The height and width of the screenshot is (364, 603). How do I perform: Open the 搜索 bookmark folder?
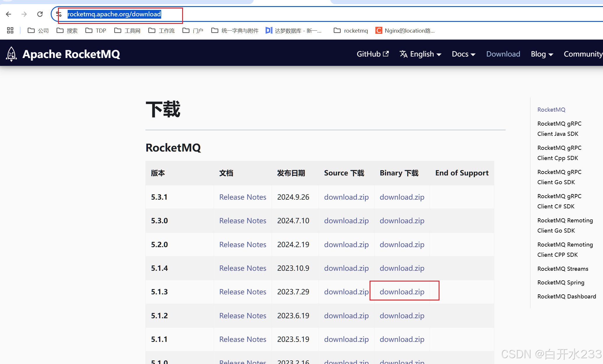(x=67, y=31)
